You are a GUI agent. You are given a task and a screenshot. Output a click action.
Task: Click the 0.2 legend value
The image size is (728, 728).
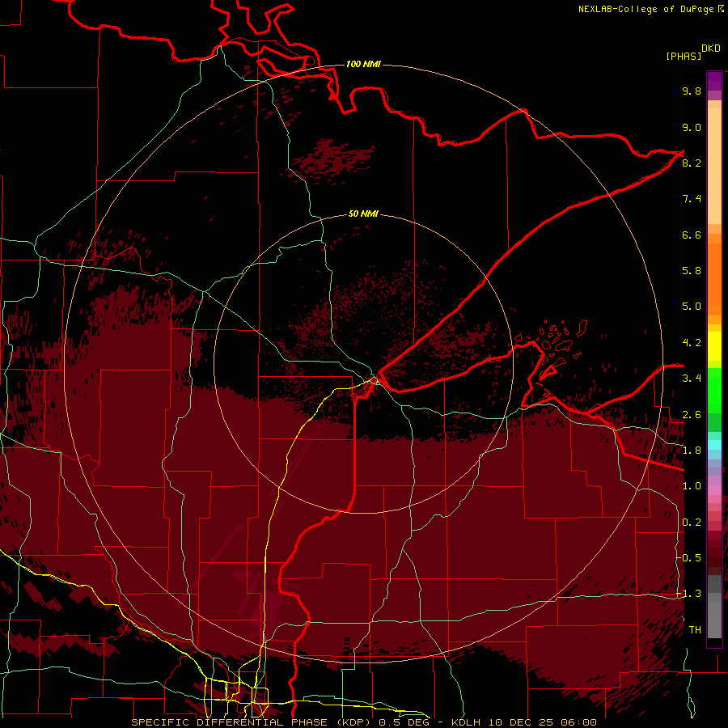[692, 523]
